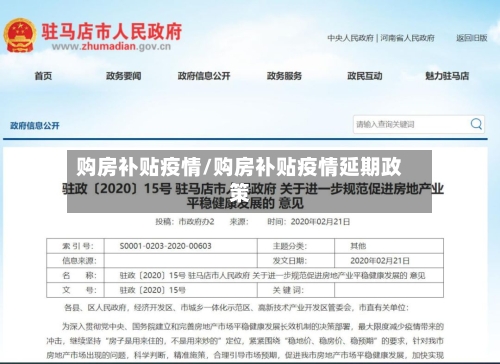Image resolution: width=500 pixels, height=364 pixels.
Task: Click the national emblem logo
Action: tap(20, 35)
